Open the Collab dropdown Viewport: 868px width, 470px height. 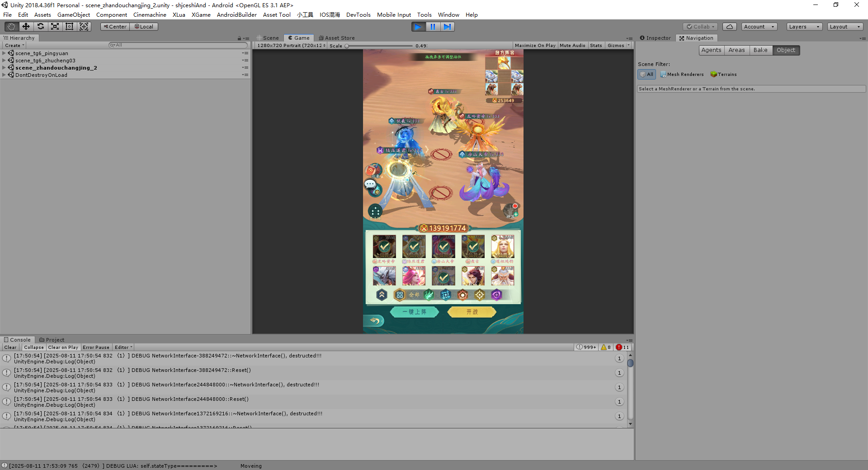[700, 27]
